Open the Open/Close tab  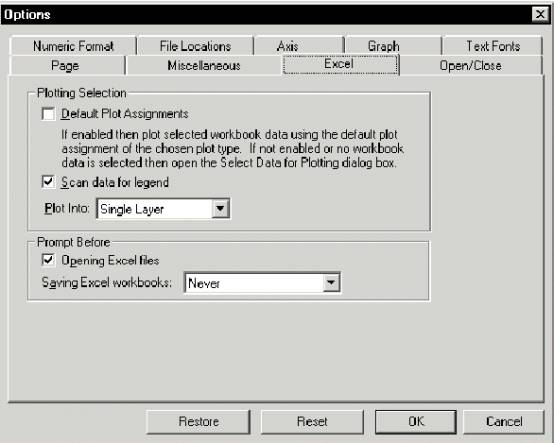(x=471, y=66)
